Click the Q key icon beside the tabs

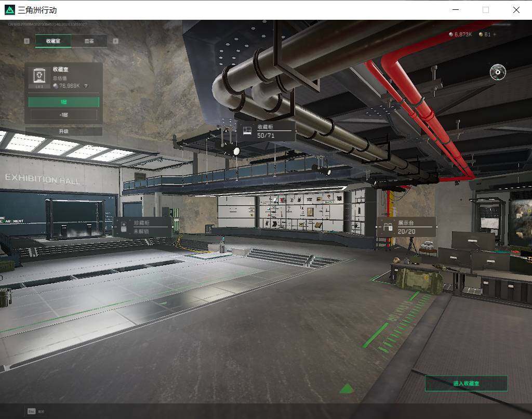27,41
